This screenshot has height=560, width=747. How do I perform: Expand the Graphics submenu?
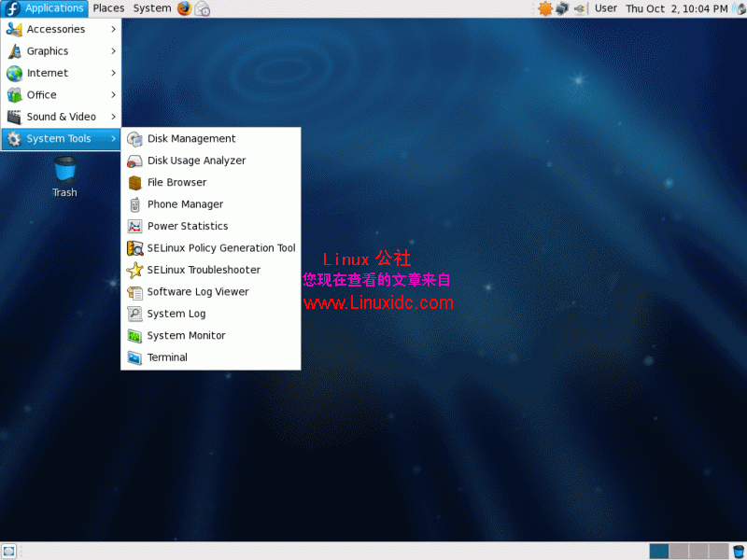[54, 50]
